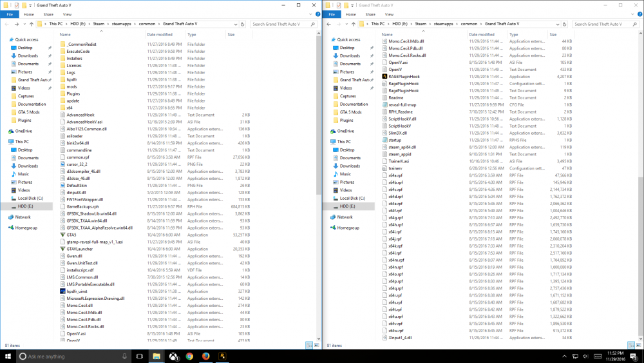The width and height of the screenshot is (644, 363).
Task: Click Cortana Ask me anything box
Action: 74,357
